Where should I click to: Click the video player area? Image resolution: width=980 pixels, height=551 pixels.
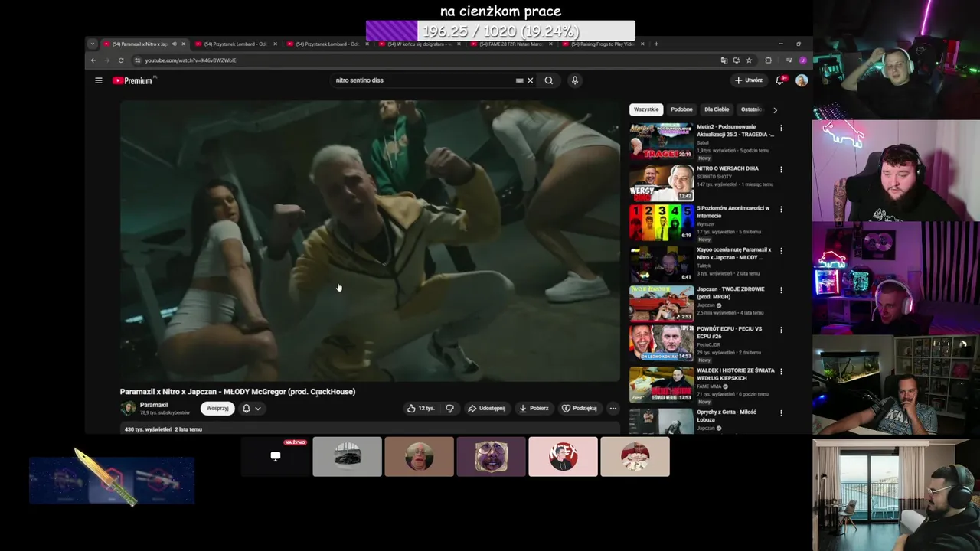pos(370,240)
